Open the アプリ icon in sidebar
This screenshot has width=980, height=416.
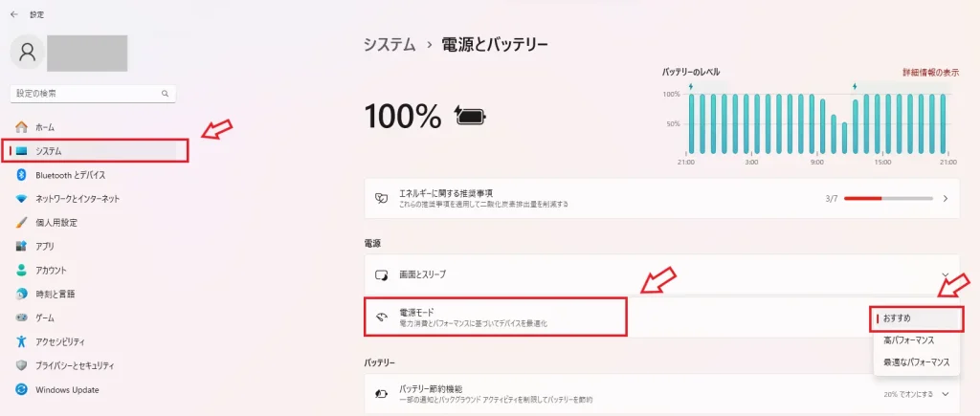click(x=22, y=246)
